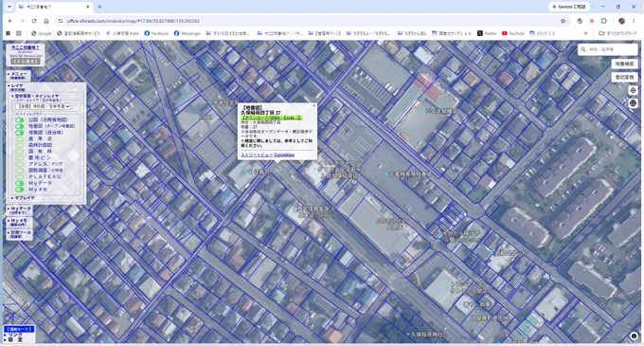The height and width of the screenshot is (346, 644).
Task: Open the Messenger bookmark
Action: click(188, 33)
